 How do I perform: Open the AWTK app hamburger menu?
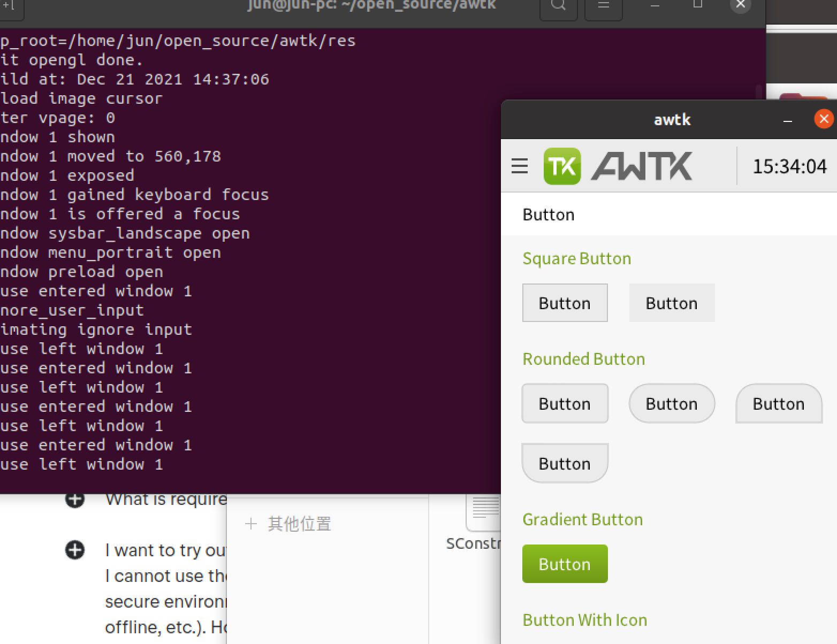pyautogui.click(x=519, y=166)
